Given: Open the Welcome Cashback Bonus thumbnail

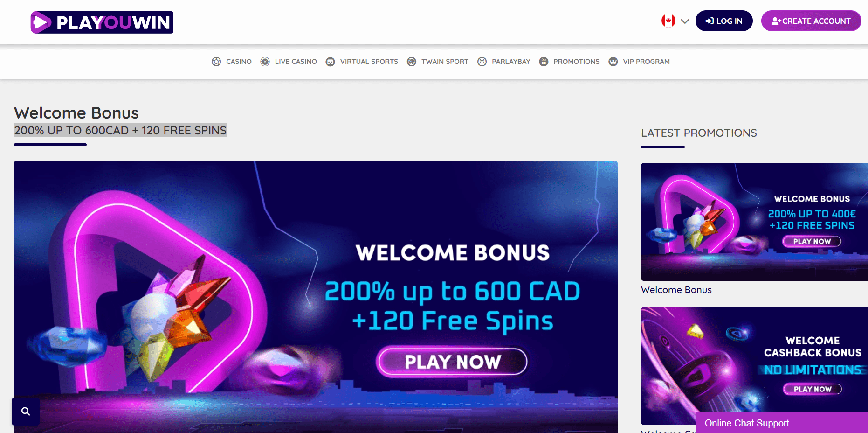Looking at the screenshot, I should pos(754,359).
